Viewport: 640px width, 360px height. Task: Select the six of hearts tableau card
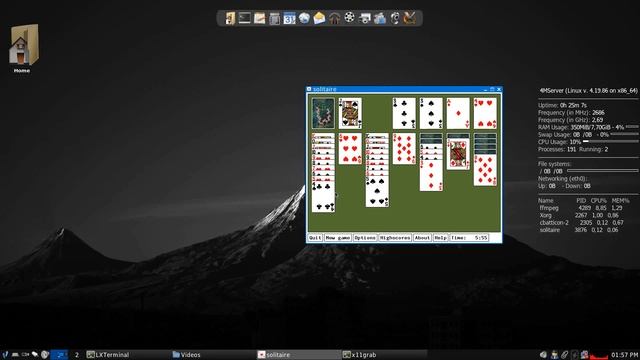coord(350,149)
